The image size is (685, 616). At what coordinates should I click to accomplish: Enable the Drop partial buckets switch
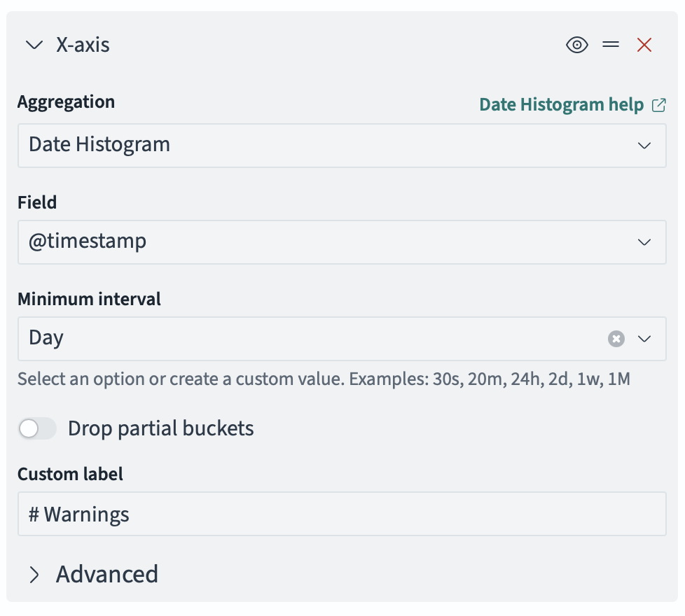click(37, 428)
